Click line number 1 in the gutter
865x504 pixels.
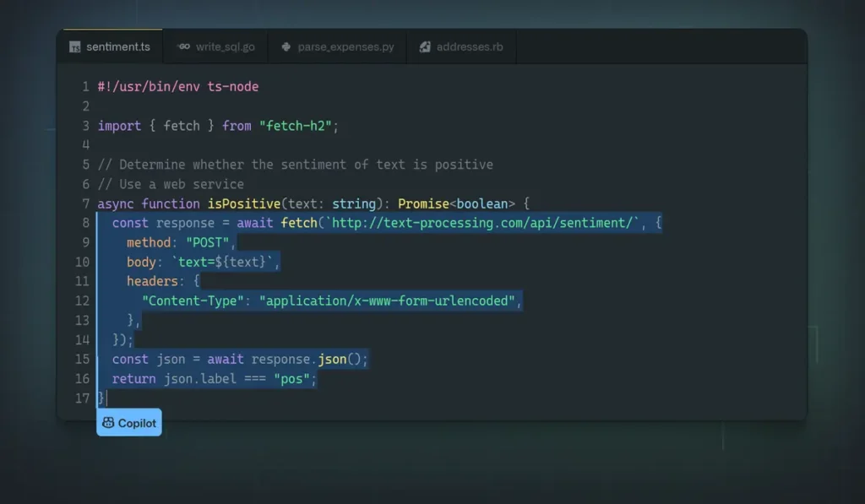85,87
